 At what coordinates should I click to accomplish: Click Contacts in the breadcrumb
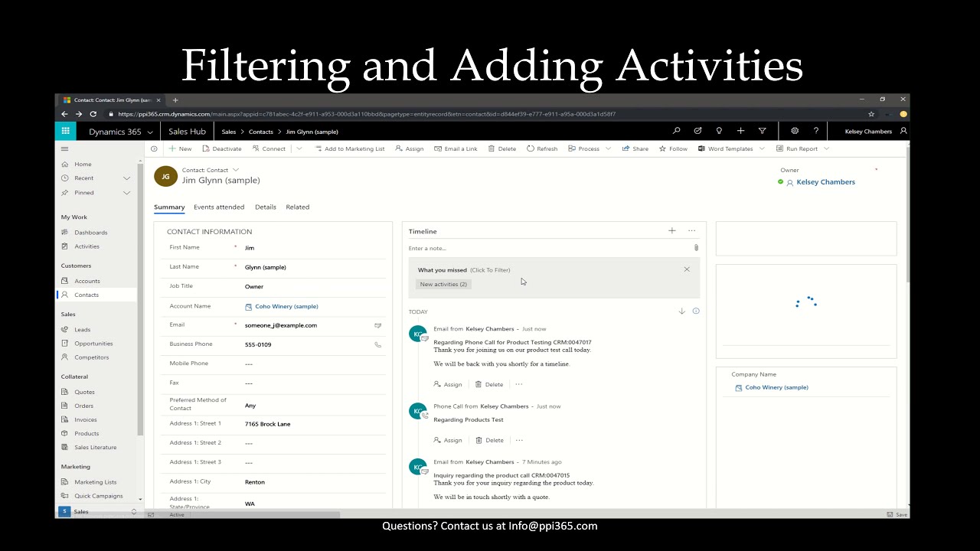coord(261,132)
